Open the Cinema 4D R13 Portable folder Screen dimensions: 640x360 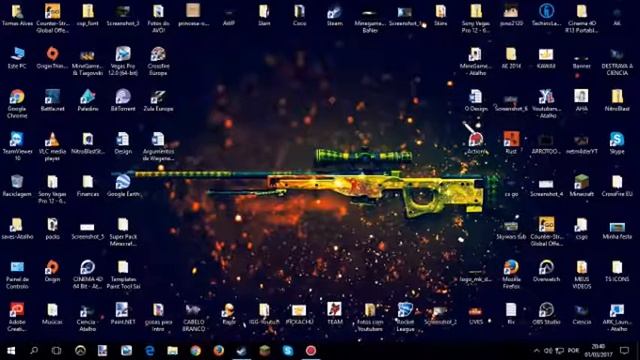click(582, 19)
